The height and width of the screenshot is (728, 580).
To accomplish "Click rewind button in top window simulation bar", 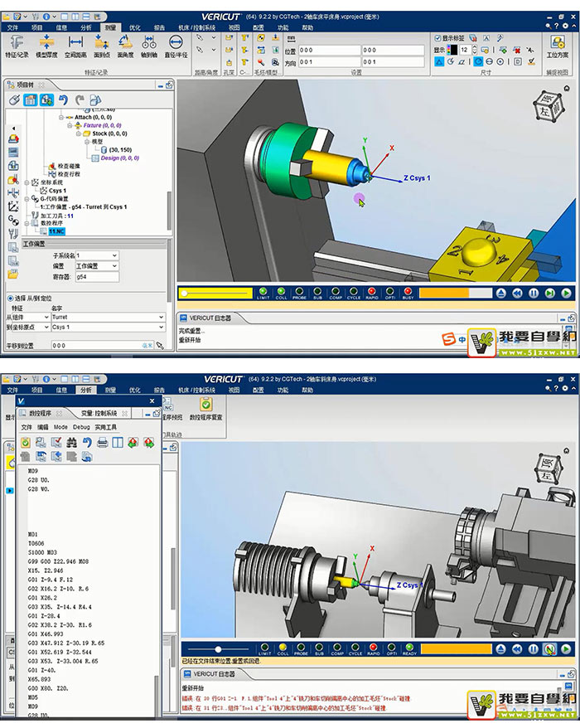I will [x=517, y=293].
